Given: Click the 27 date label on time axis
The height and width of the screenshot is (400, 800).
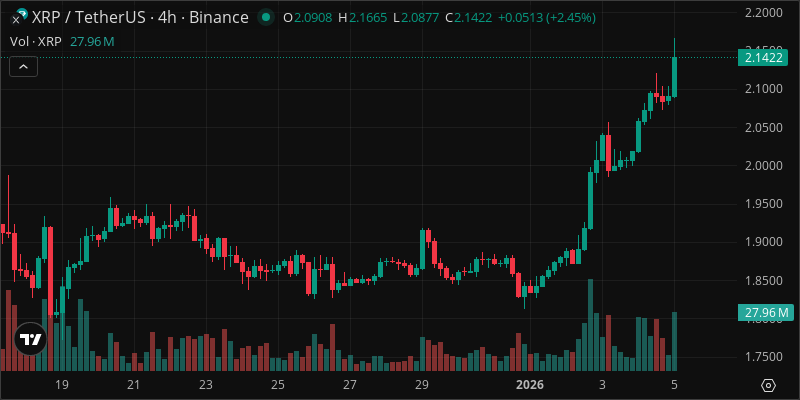Looking at the screenshot, I should pos(350,384).
